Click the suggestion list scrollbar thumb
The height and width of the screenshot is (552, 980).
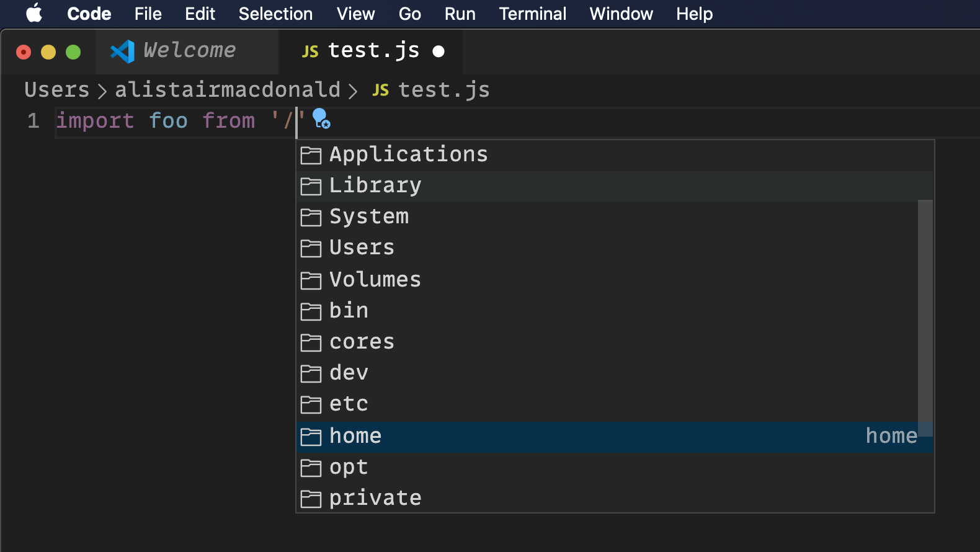[925, 318]
